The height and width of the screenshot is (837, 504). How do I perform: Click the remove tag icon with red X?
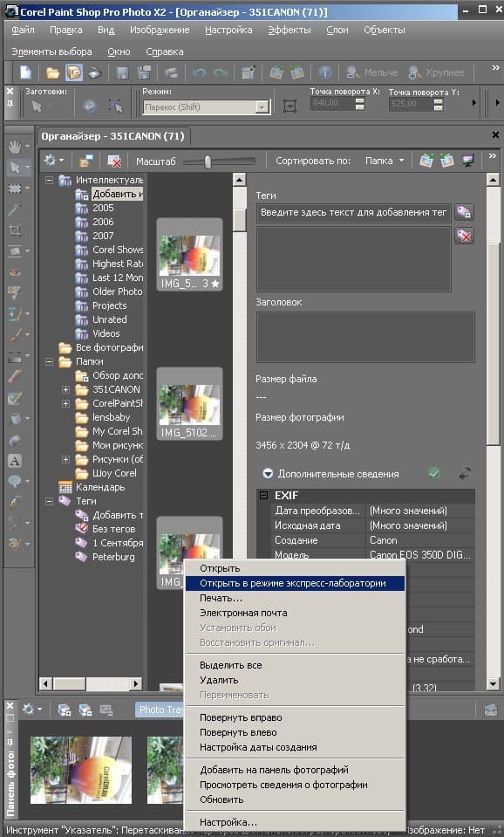464,236
